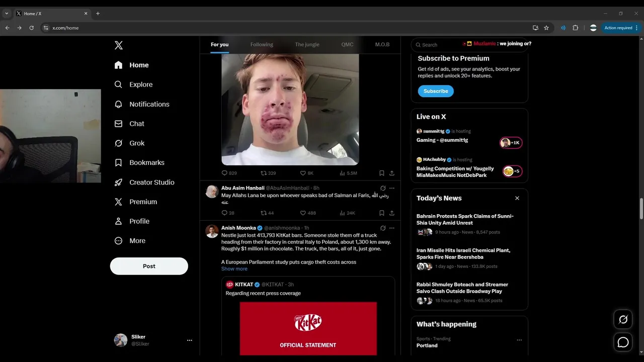Bookmark this page with the star icon
644x362 pixels.
(546, 28)
